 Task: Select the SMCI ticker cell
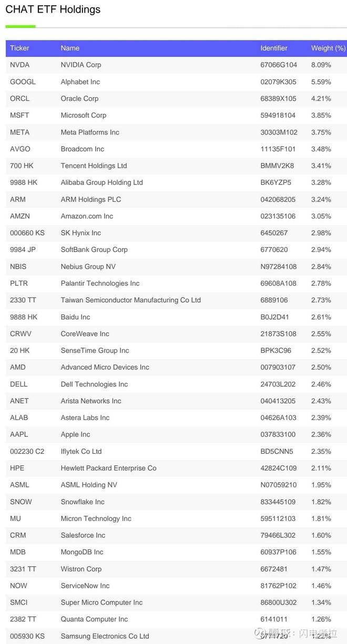pos(18,602)
